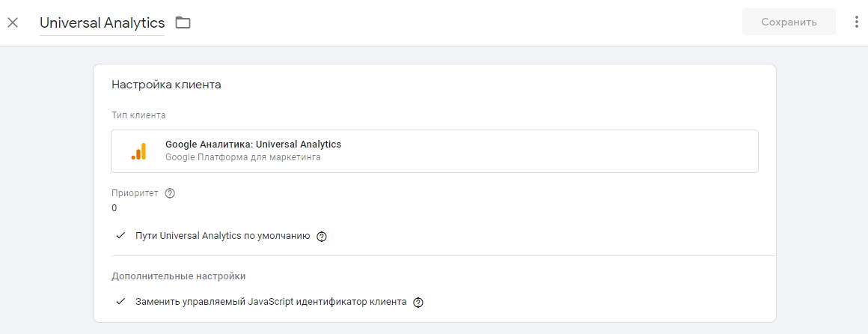Close the Universal Analytics client editor

(13, 22)
